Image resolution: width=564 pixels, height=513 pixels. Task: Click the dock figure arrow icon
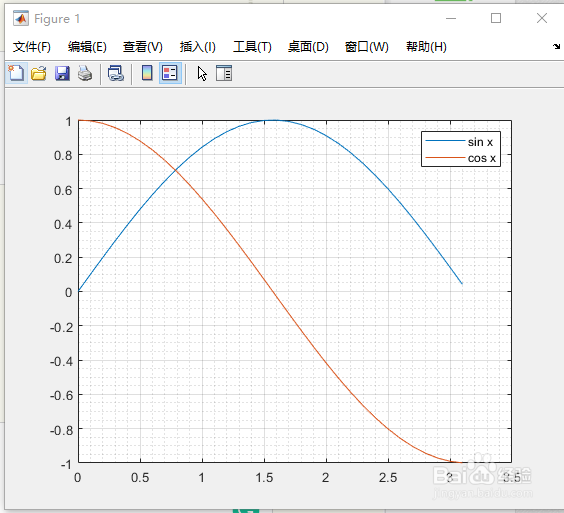(556, 46)
